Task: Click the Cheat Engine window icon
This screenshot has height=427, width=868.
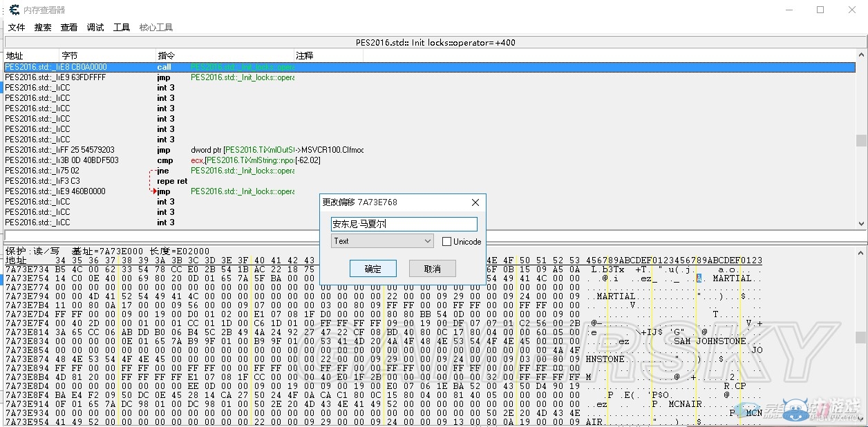Action: tap(14, 10)
